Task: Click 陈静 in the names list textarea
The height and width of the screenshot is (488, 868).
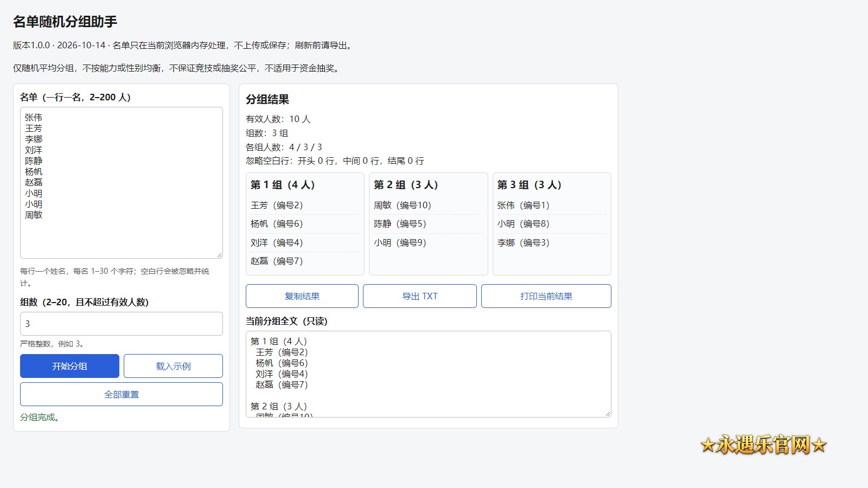Action: click(x=34, y=161)
